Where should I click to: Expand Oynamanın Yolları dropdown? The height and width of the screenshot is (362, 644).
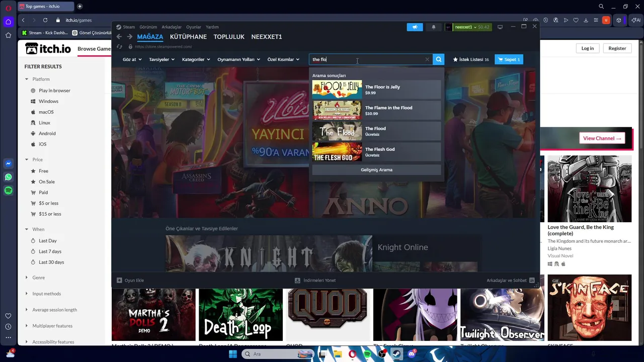coord(238,59)
